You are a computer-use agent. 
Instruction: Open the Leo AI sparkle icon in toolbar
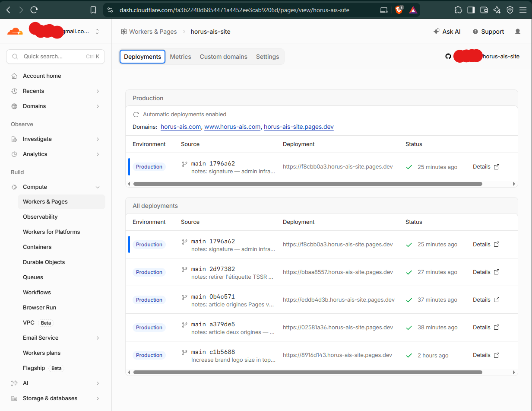click(x=497, y=10)
